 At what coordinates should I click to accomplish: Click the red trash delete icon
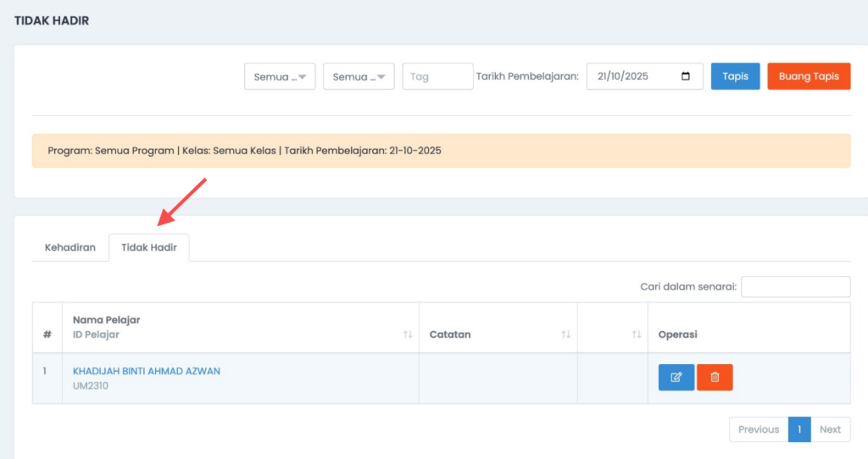pyautogui.click(x=715, y=377)
